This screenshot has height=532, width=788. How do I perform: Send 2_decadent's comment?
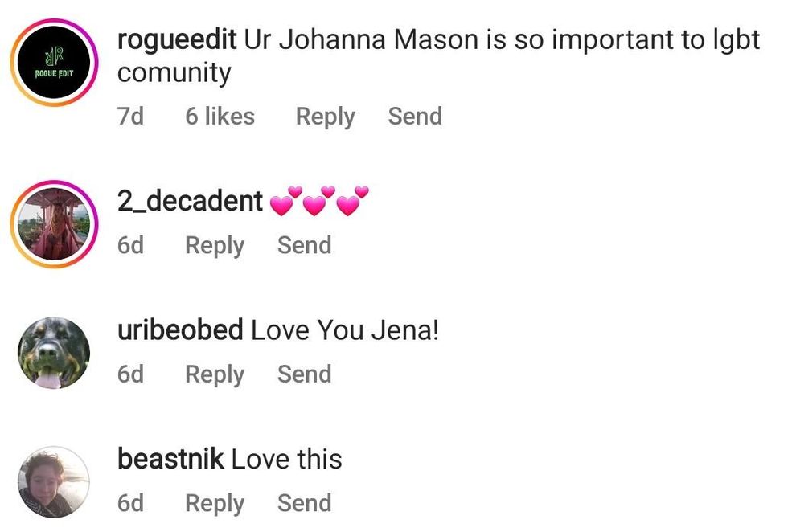point(304,245)
